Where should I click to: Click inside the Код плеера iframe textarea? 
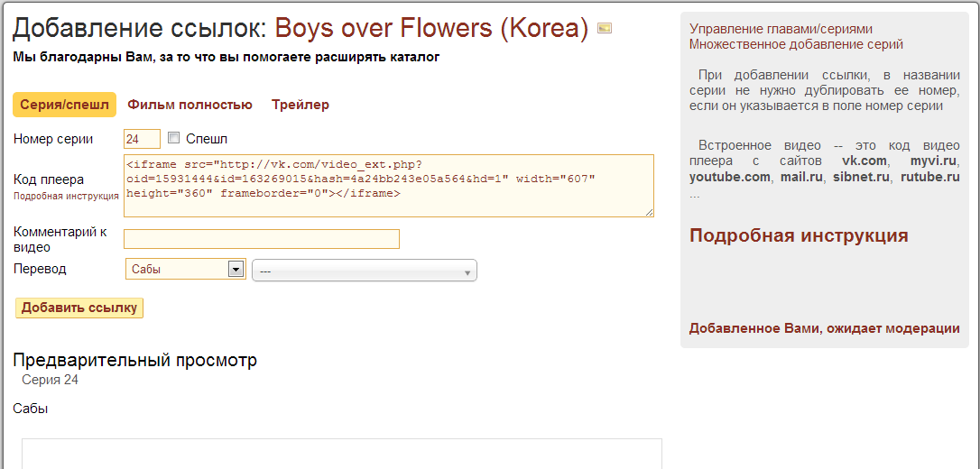[388, 185]
